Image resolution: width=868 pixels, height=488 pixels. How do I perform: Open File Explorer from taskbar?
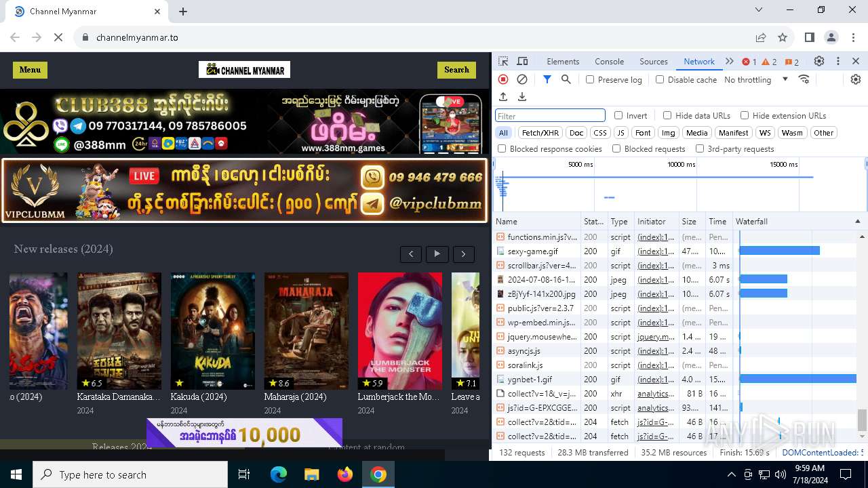[x=312, y=474]
